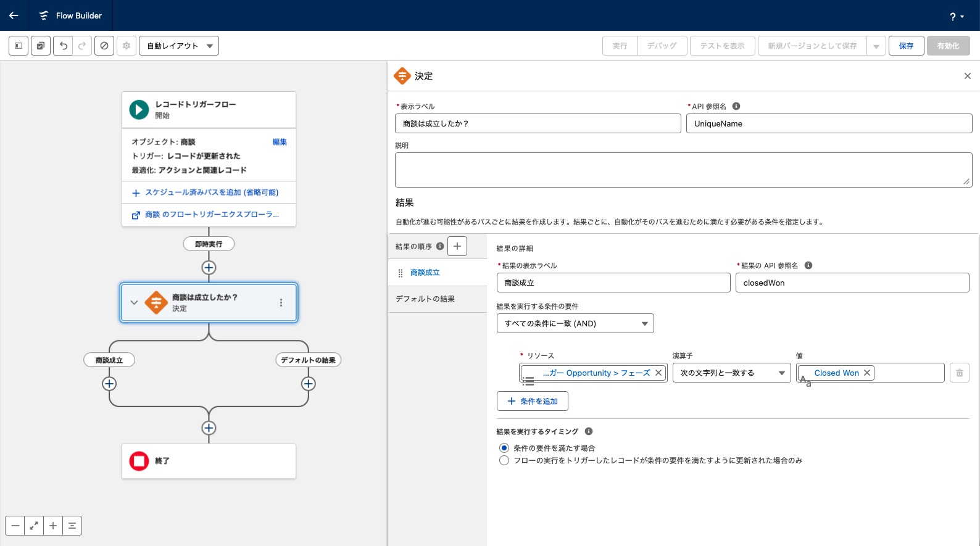The image size is (980, 546).
Task: Open the 自動レイアウト layout dropdown
Action: 179,46
